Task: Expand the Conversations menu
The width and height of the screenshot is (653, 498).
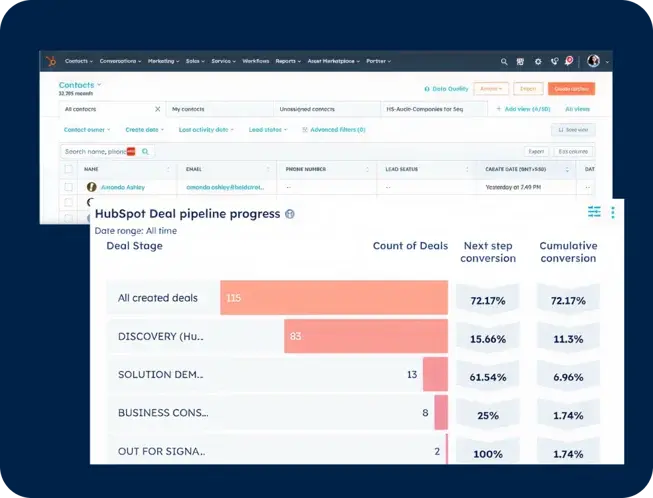Action: (120, 61)
